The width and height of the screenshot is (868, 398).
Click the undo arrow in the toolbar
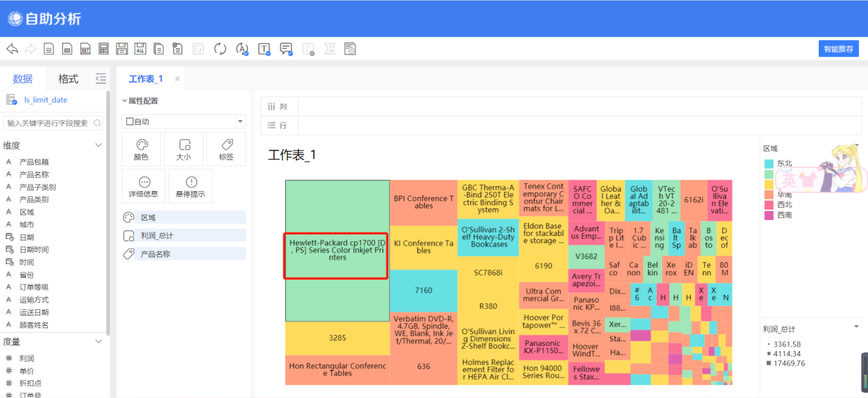click(12, 49)
